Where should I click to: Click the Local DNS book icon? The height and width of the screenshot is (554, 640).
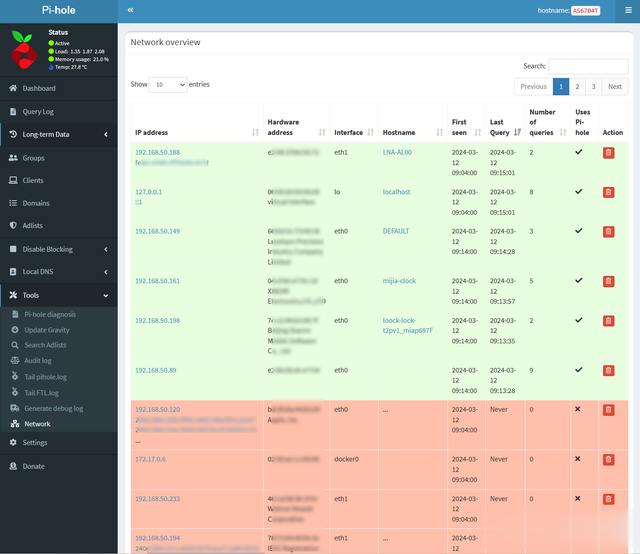coord(13,271)
